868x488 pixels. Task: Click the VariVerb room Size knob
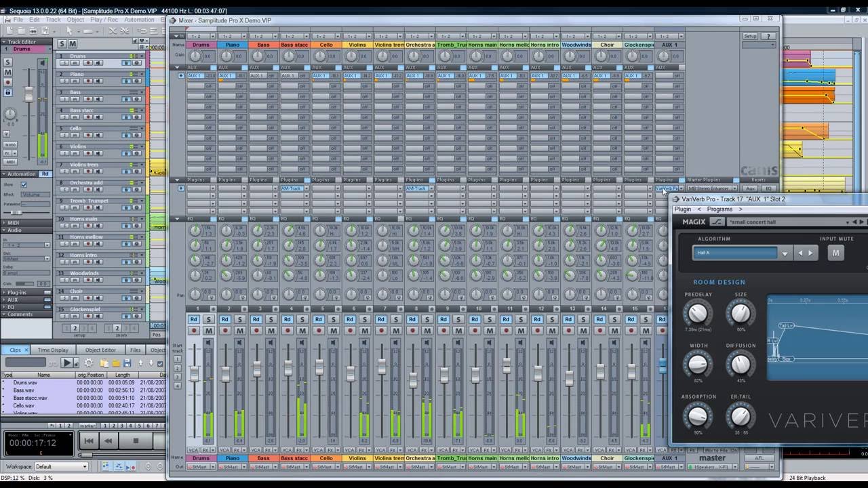coord(741,313)
